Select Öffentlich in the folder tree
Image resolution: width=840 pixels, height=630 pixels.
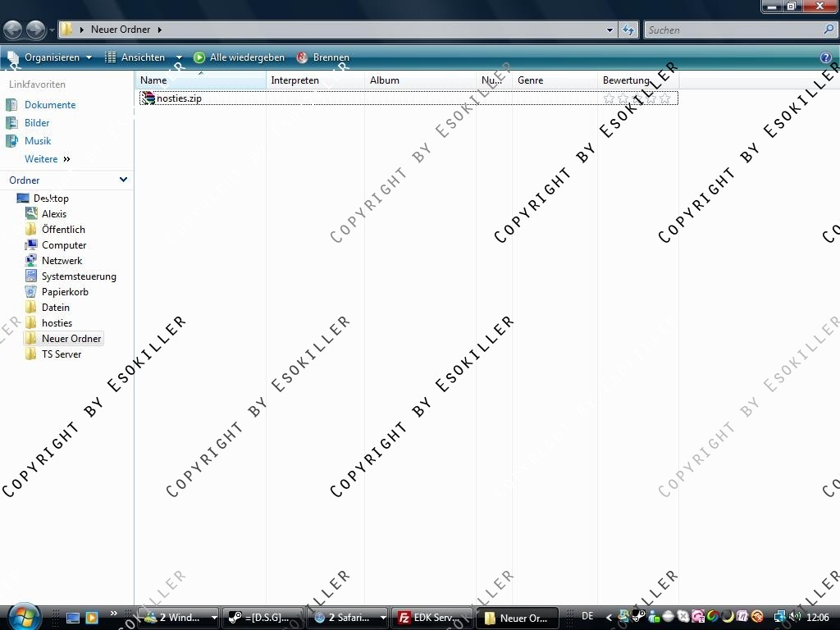[x=63, y=230]
